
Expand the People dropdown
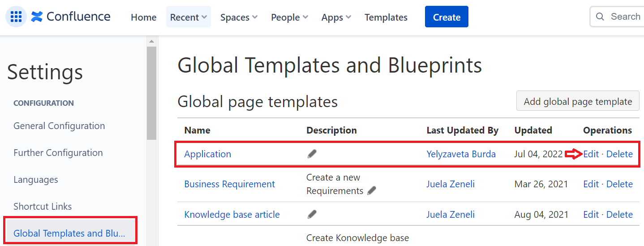289,17
